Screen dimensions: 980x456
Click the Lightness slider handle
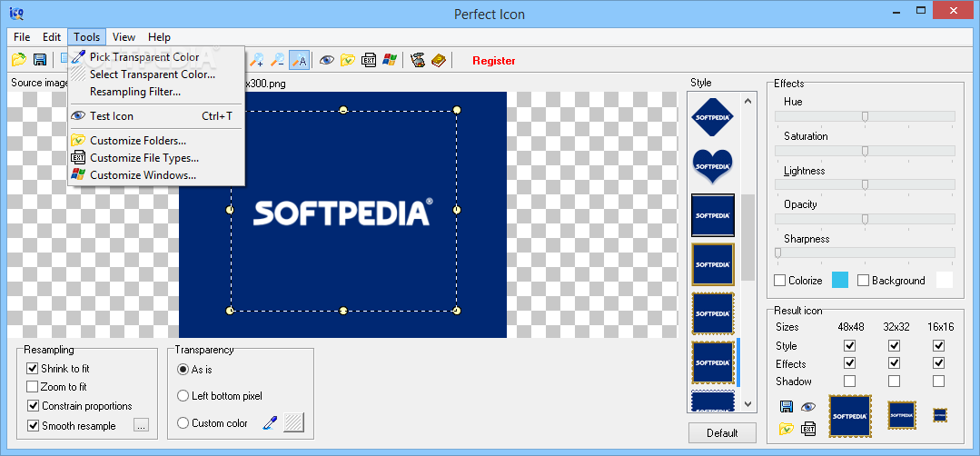(865, 185)
